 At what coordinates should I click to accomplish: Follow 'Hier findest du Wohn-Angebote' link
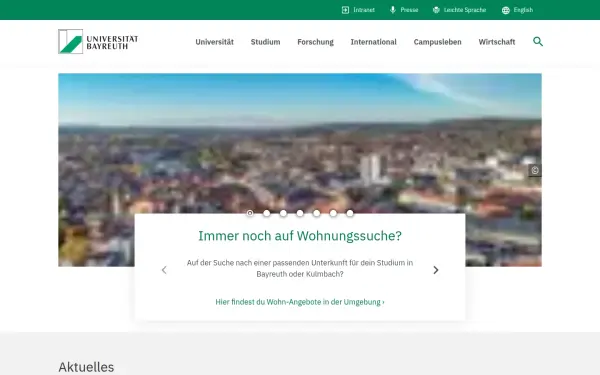tap(300, 302)
